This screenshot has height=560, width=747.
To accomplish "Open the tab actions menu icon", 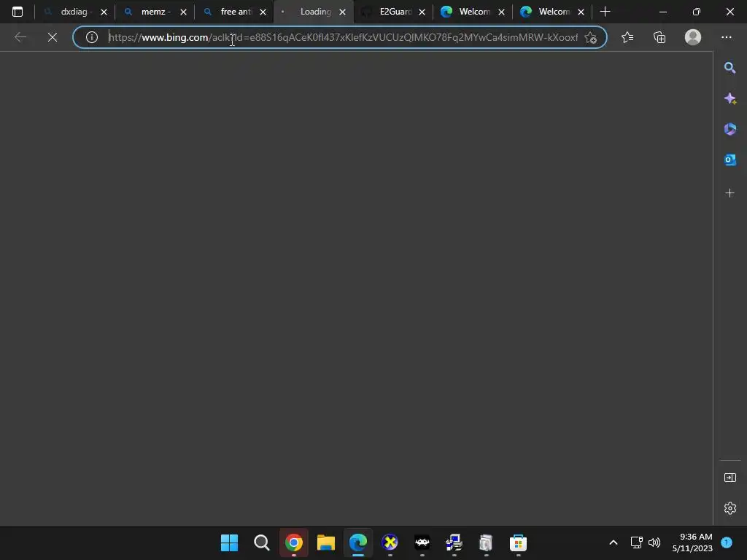I will 18,12.
